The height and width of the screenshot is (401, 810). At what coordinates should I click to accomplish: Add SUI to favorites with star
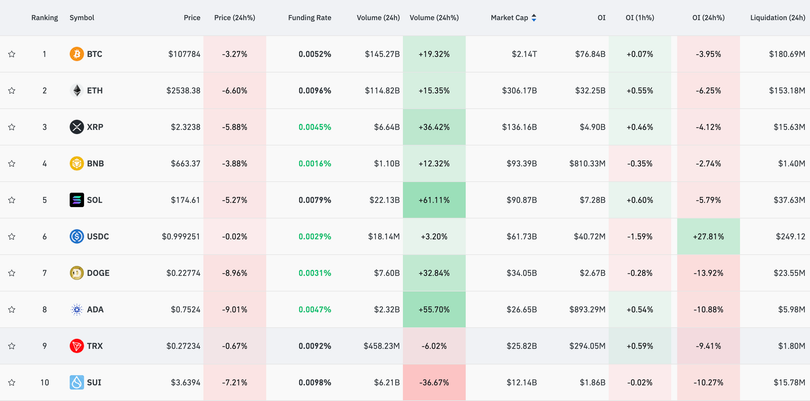pyautogui.click(x=12, y=383)
